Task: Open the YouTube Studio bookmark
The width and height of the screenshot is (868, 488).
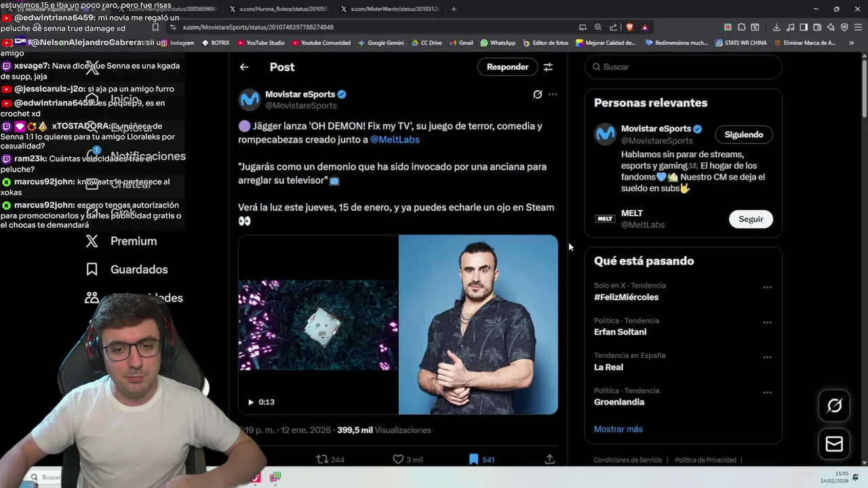Action: [260, 43]
